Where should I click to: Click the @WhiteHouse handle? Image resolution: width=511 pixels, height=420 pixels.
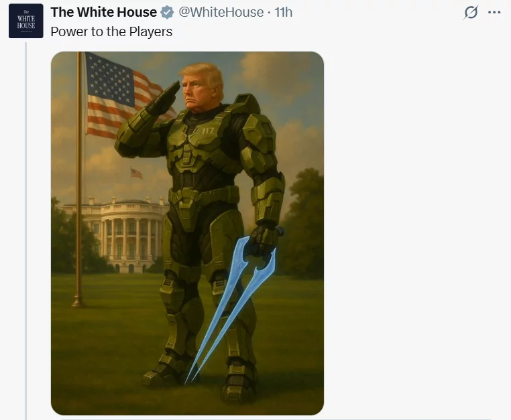221,12
